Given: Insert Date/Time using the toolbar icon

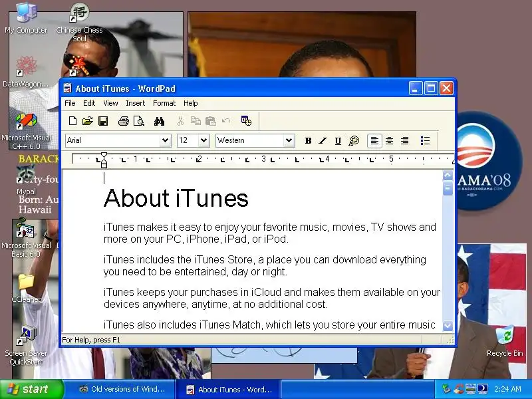Looking at the screenshot, I should click(x=246, y=121).
